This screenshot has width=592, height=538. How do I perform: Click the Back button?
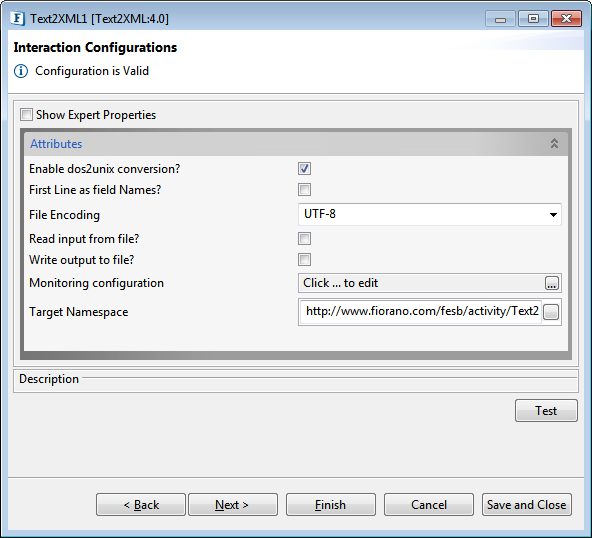coord(141,504)
